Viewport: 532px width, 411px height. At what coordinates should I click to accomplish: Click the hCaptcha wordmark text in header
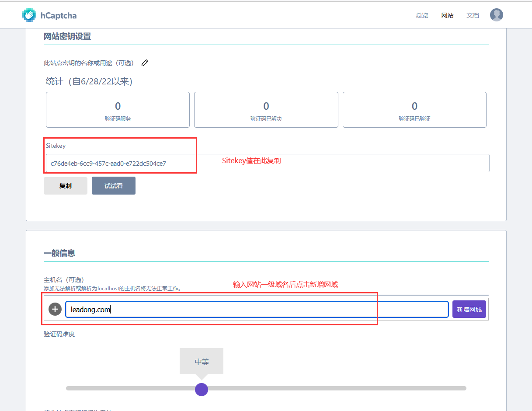(59, 16)
